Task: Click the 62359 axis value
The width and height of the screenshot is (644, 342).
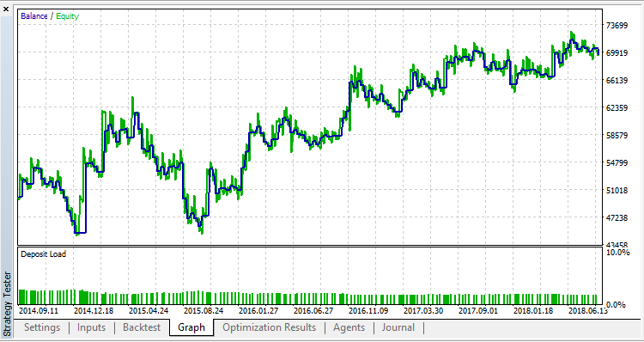Action: pos(617,108)
